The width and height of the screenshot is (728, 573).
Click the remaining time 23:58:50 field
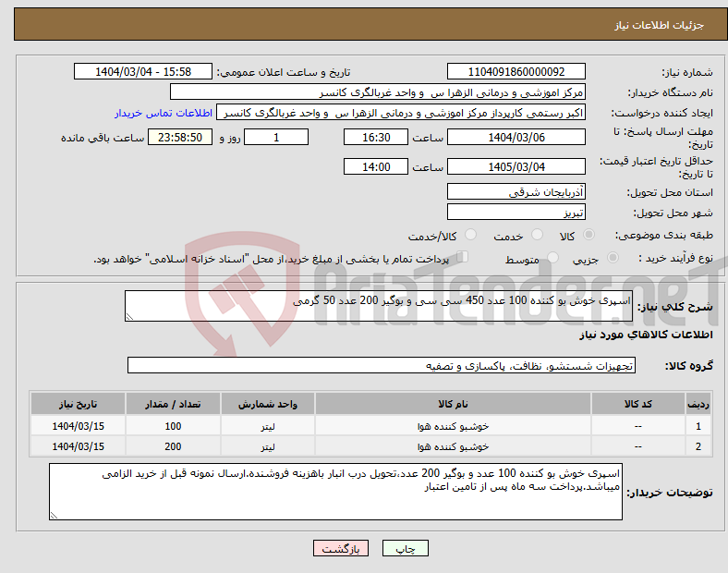(x=180, y=137)
